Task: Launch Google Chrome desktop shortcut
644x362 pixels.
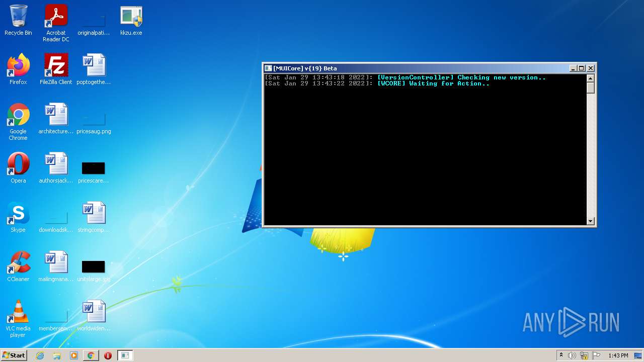Action: click(18, 122)
